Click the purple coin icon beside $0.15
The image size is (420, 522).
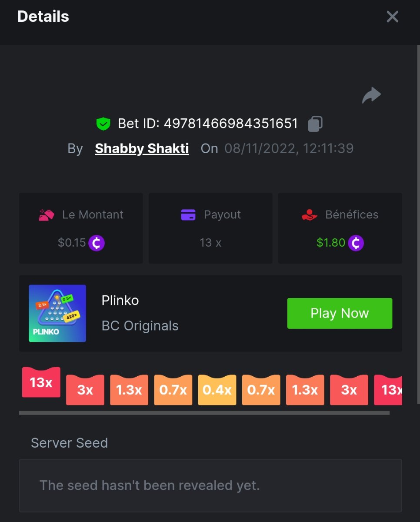point(97,243)
